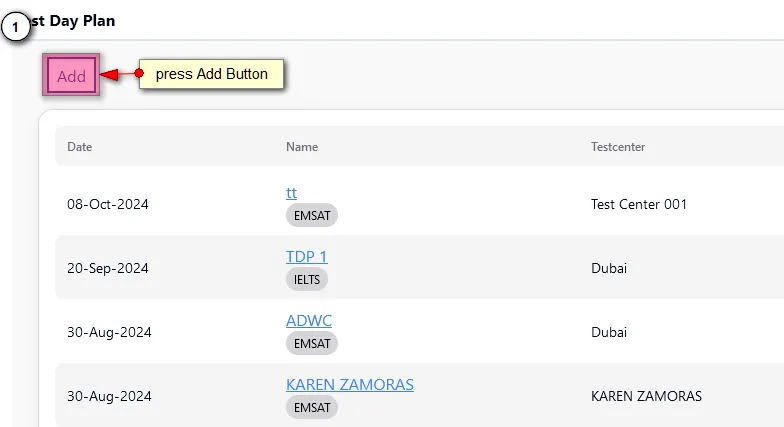Click the red arrow pointing to Add
Screen dimensions: 784x427
pos(118,74)
